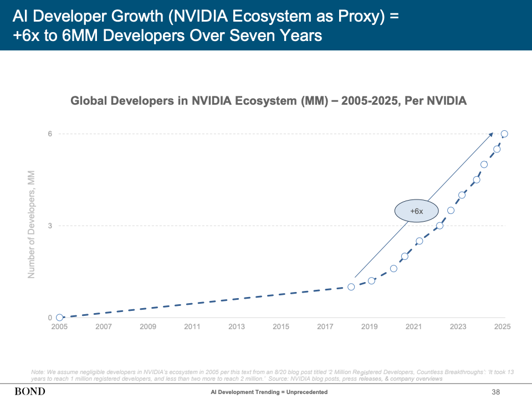Select the x-axis label '2017'
Viewport: 532px width, 399px height.
pos(325,326)
